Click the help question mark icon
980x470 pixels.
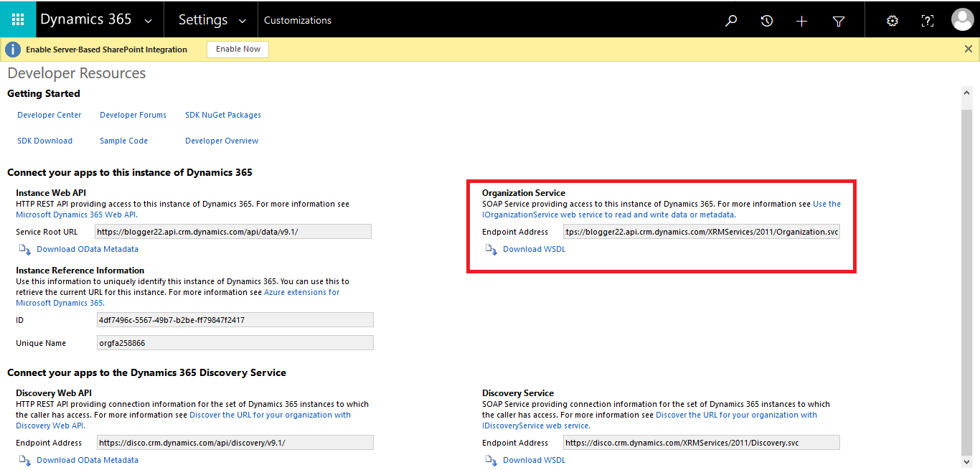coord(928,21)
